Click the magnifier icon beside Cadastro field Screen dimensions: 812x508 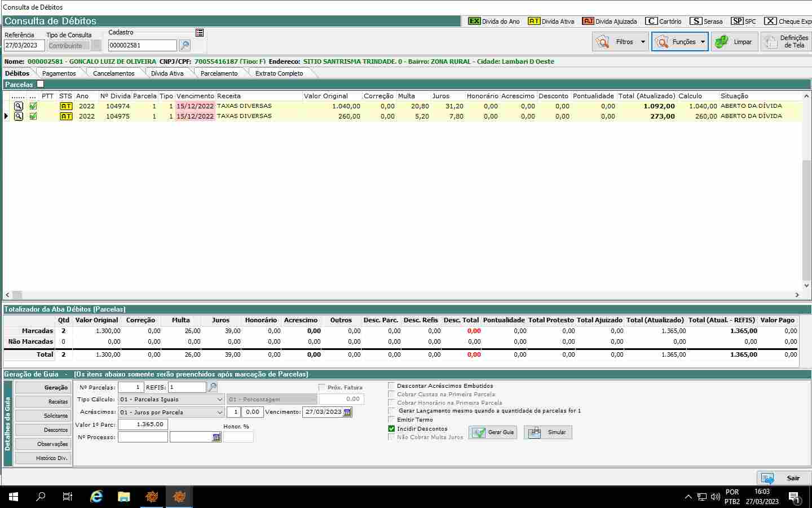click(x=184, y=46)
